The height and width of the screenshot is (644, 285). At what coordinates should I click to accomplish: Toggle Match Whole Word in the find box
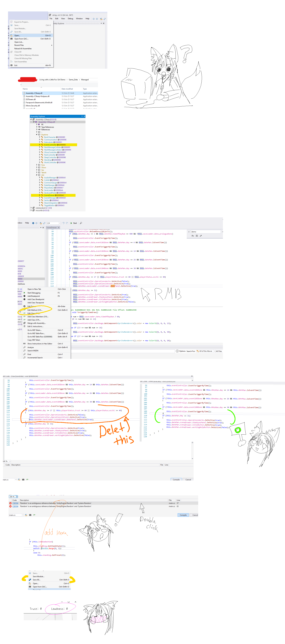point(197,236)
